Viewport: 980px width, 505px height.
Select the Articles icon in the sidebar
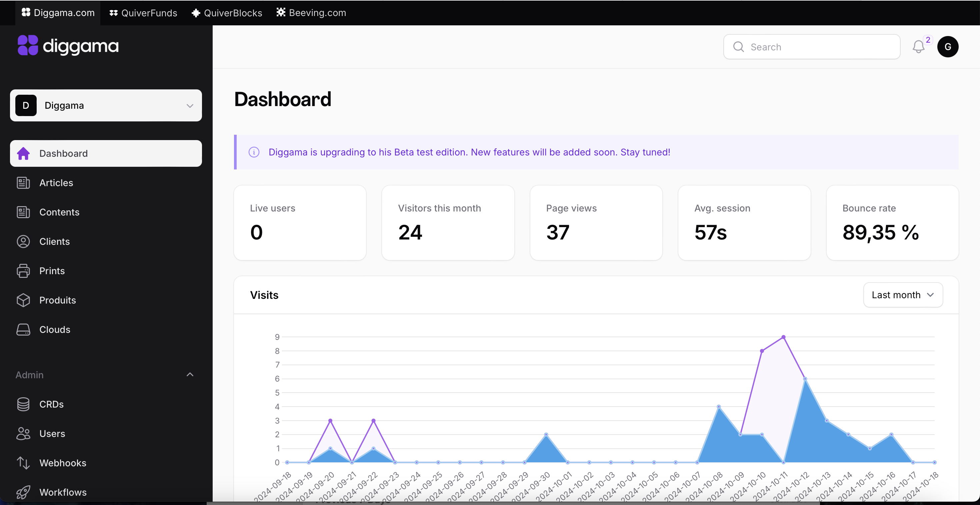pyautogui.click(x=23, y=183)
